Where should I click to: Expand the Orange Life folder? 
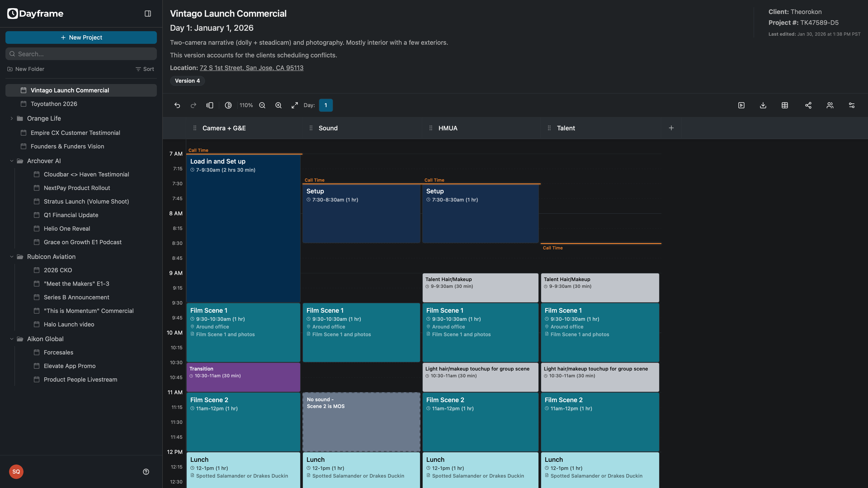click(x=12, y=119)
